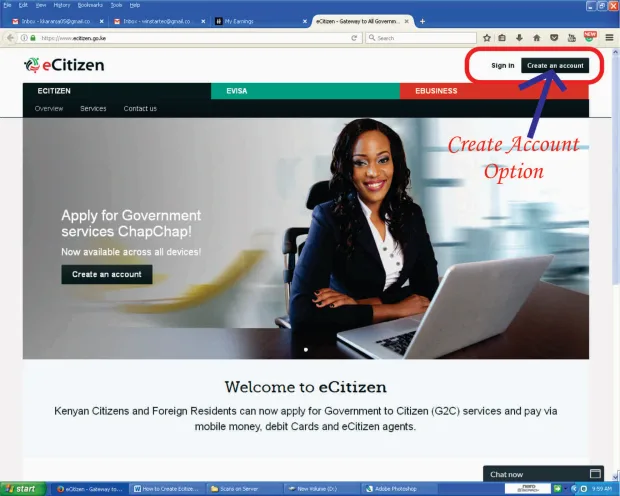The width and height of the screenshot is (620, 496).
Task: Open the Windows start button
Action: coord(22,489)
